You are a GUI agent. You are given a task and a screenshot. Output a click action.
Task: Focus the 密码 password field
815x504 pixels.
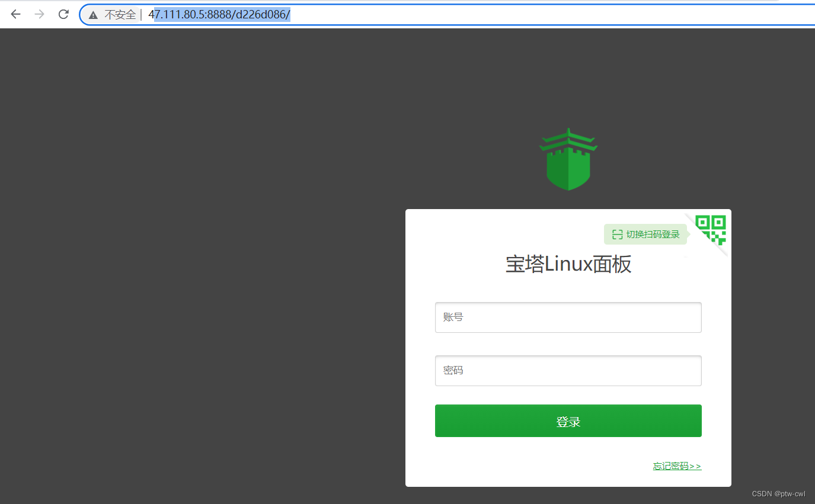click(568, 371)
